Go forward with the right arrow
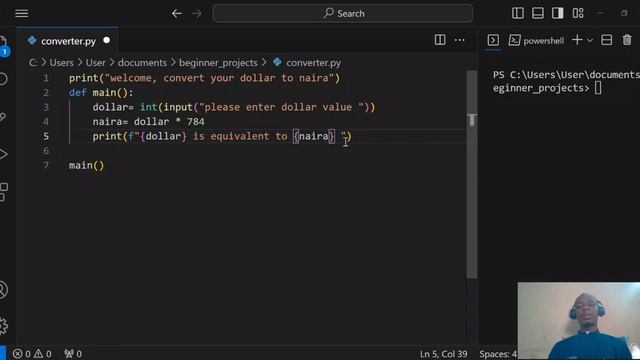 pyautogui.click(x=197, y=13)
